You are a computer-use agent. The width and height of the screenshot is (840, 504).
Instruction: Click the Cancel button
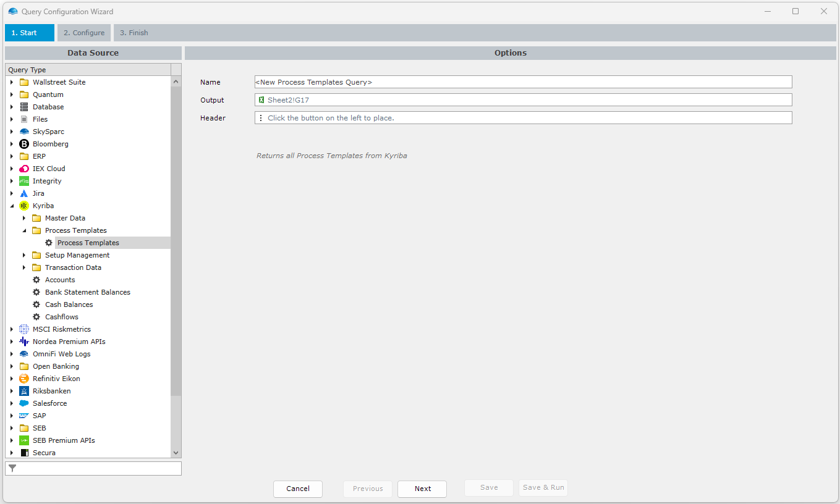(298, 489)
